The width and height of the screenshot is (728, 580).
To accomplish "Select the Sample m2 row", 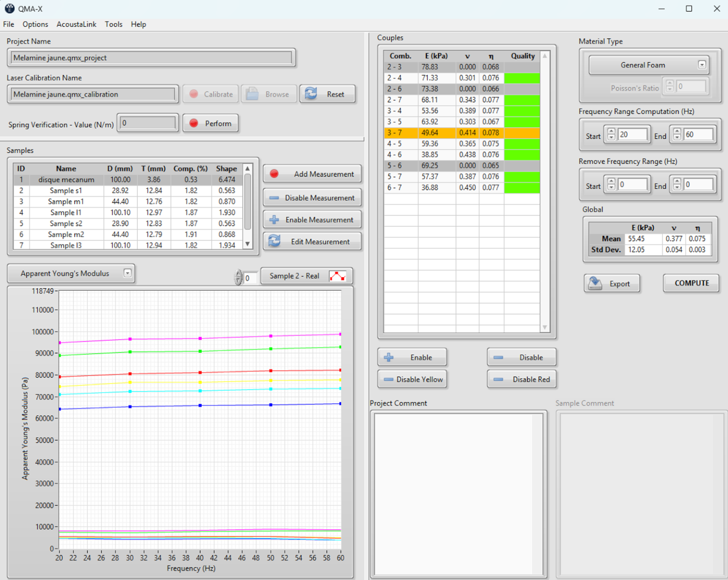I will (128, 234).
